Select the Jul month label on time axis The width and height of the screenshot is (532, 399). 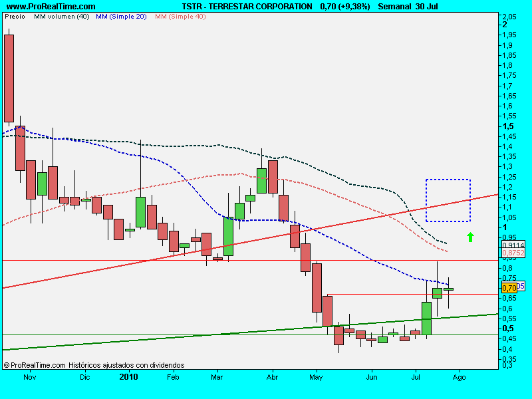pos(416,377)
